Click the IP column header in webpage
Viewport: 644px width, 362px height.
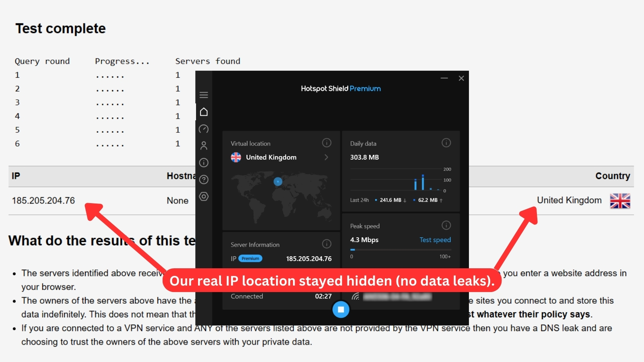[x=16, y=176]
